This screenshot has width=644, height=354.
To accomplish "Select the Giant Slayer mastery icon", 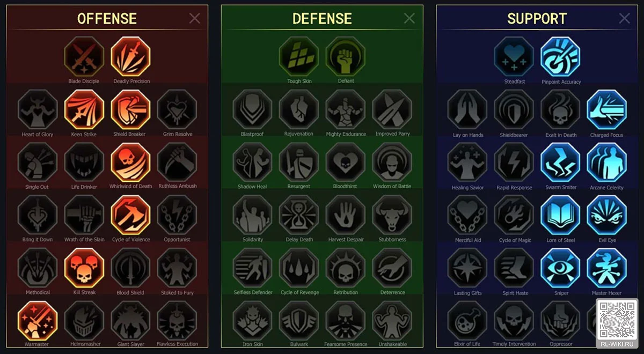I will 131,320.
